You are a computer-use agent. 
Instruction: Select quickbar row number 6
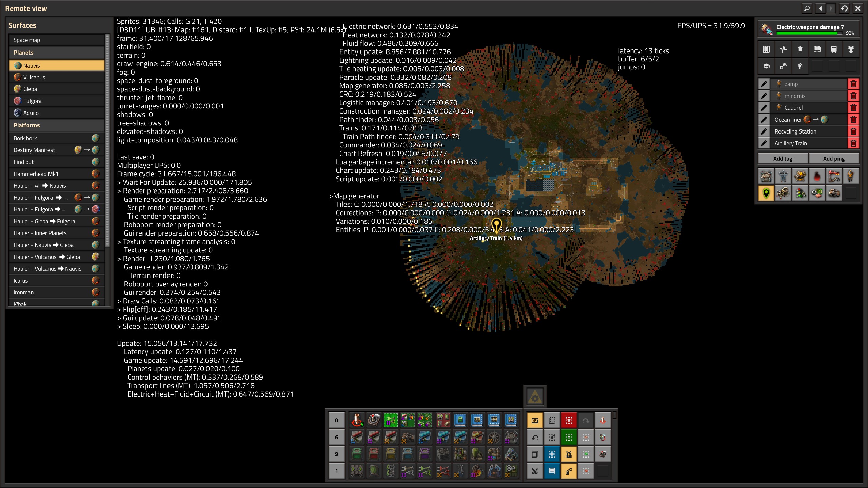[x=337, y=437]
